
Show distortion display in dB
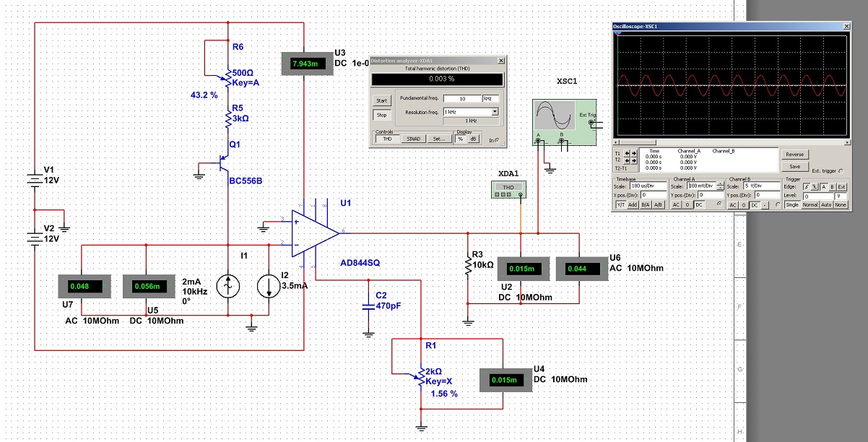(473, 139)
